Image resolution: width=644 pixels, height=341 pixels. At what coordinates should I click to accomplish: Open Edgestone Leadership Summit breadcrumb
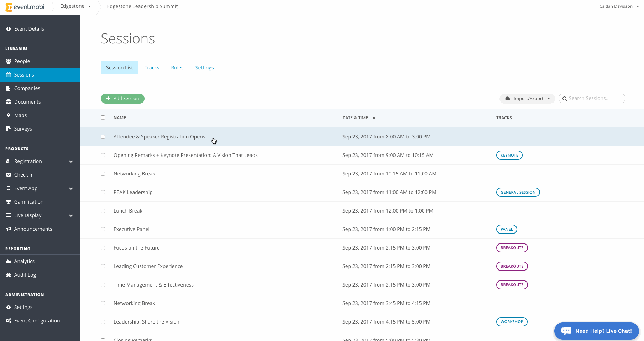click(142, 6)
